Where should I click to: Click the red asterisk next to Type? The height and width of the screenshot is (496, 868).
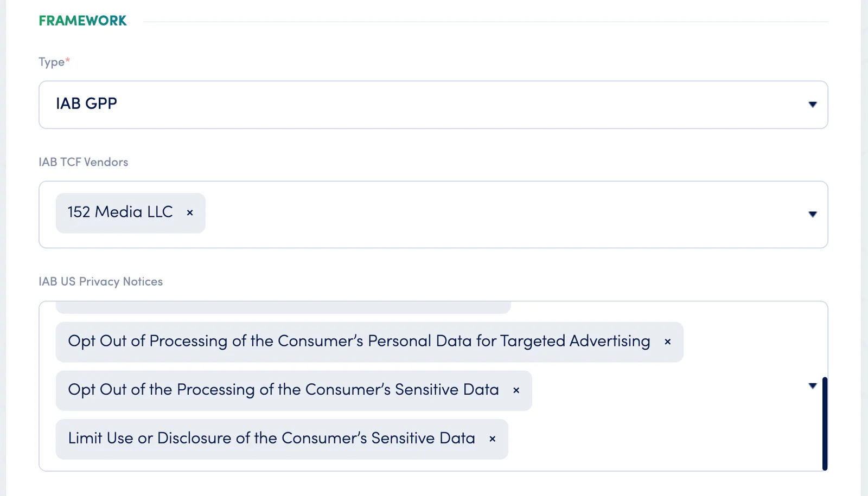point(68,59)
